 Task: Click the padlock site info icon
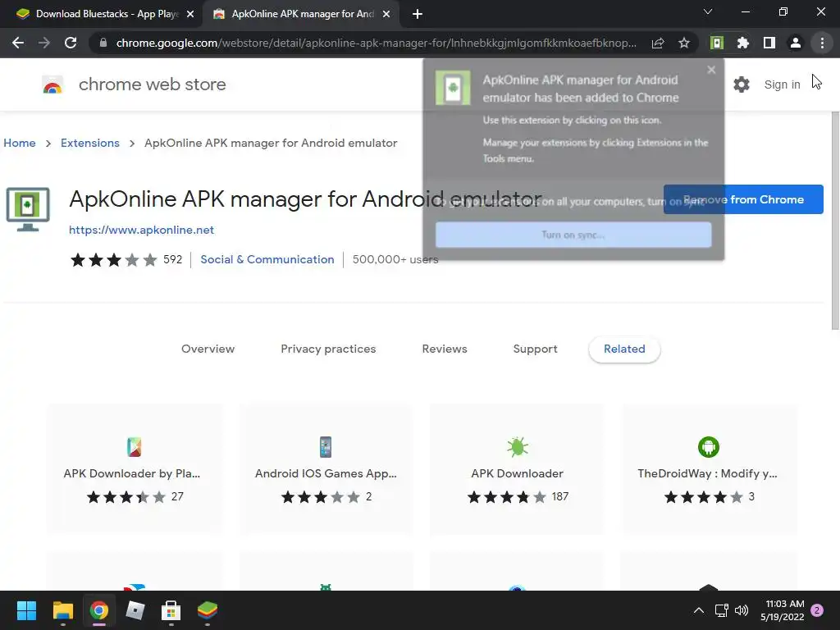(x=103, y=43)
